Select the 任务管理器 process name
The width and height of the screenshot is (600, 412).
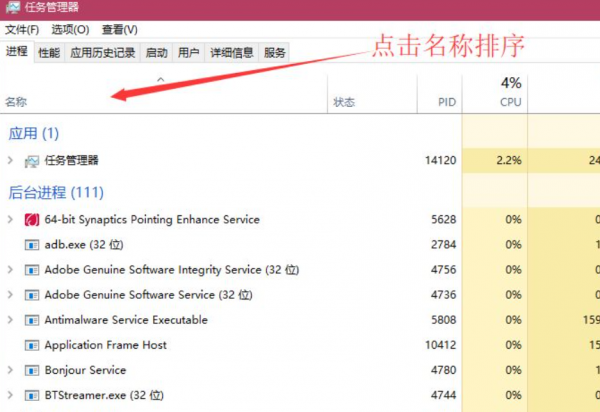[72, 160]
